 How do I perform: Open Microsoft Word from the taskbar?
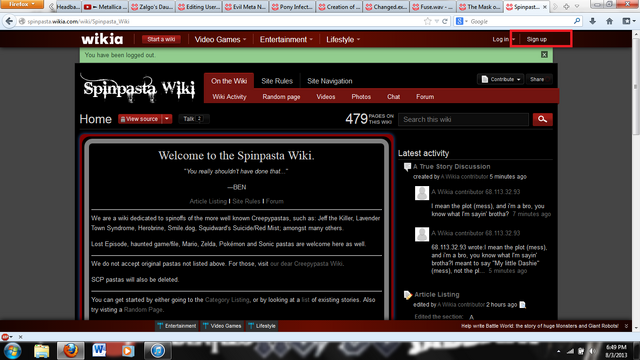click(x=99, y=351)
